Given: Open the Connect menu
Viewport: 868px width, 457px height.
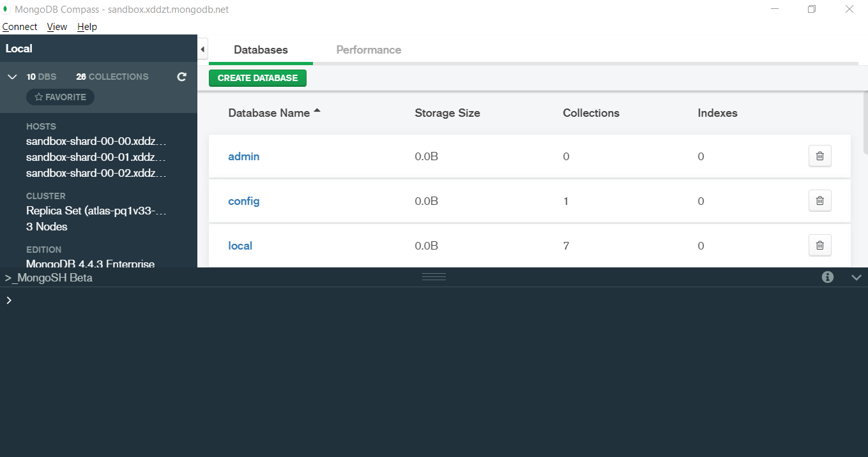Looking at the screenshot, I should pos(20,27).
